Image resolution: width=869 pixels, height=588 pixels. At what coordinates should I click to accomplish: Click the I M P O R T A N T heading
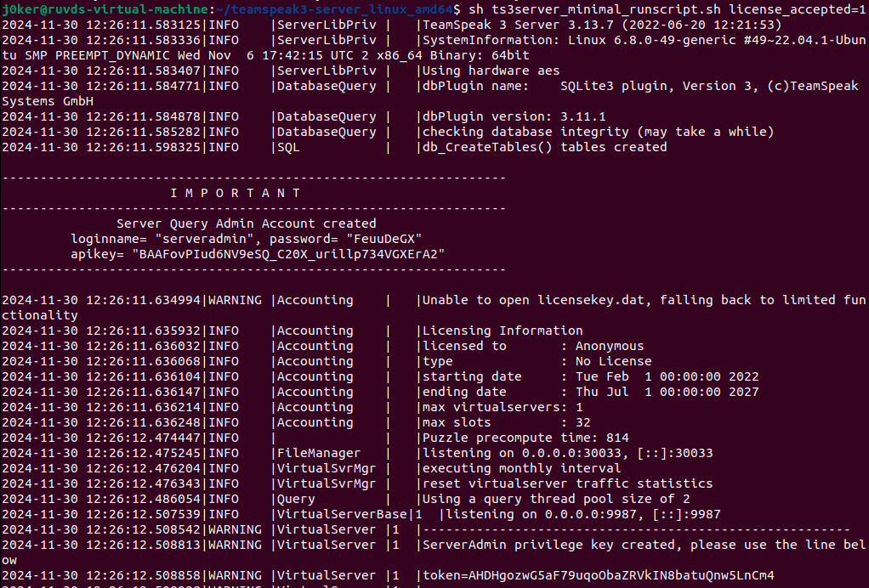point(235,193)
